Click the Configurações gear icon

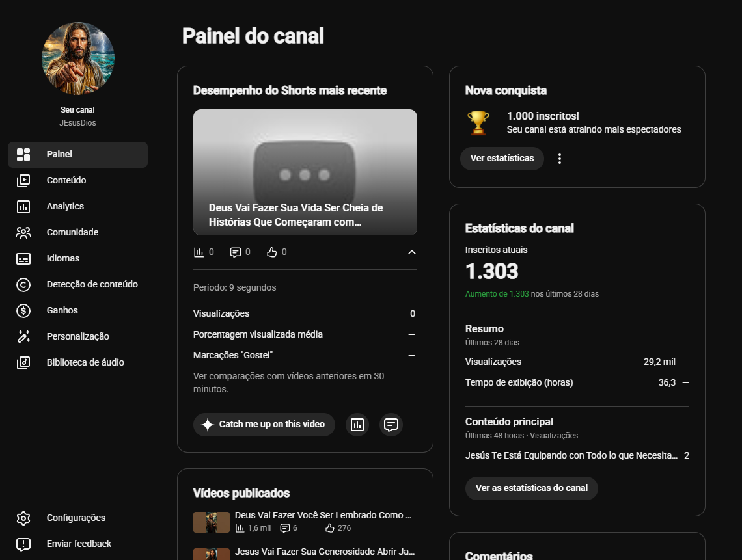pyautogui.click(x=23, y=518)
